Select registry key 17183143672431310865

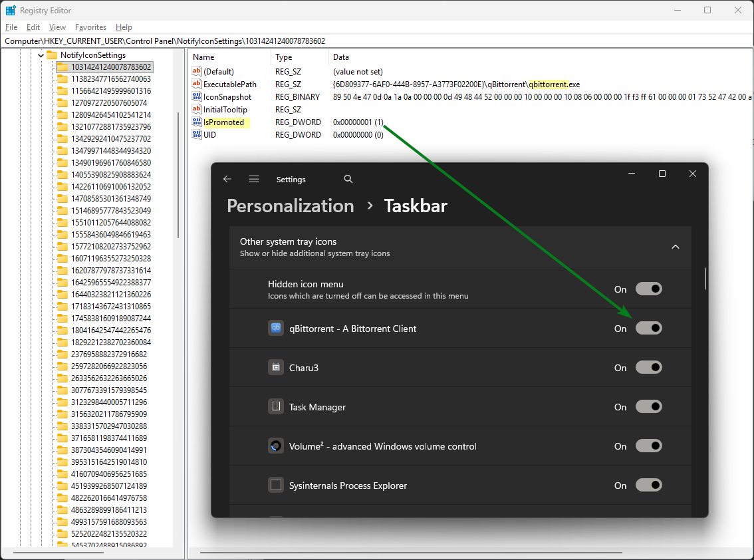click(111, 307)
